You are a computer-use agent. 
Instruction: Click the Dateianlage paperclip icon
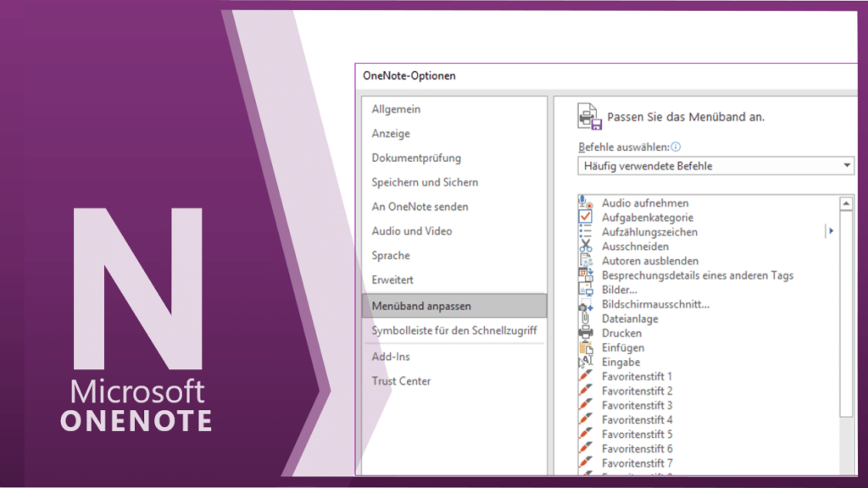coord(586,319)
